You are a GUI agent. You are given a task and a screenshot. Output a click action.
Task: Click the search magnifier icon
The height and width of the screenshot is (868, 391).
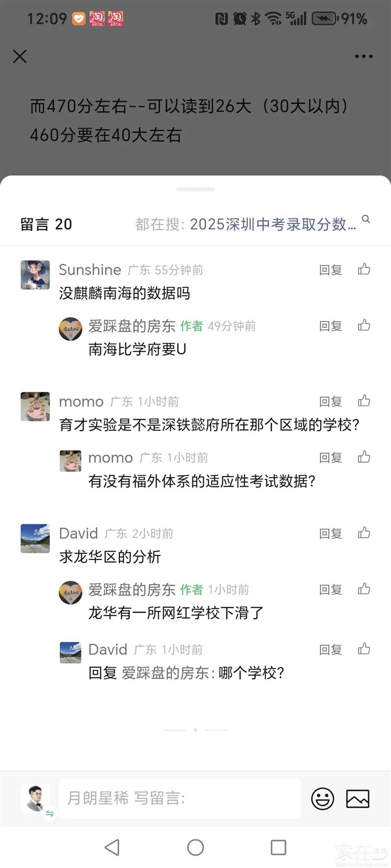click(x=366, y=219)
